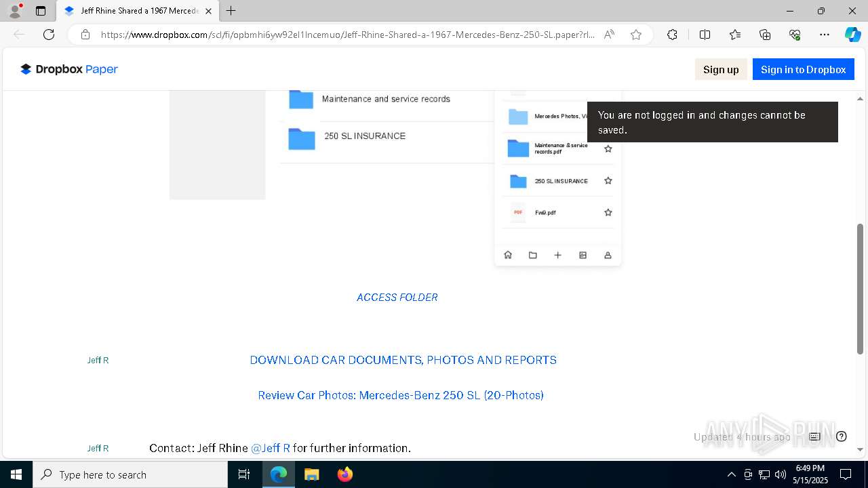Image resolution: width=868 pixels, height=488 pixels.
Task: Open File Explorer from taskbar
Action: click(x=312, y=474)
